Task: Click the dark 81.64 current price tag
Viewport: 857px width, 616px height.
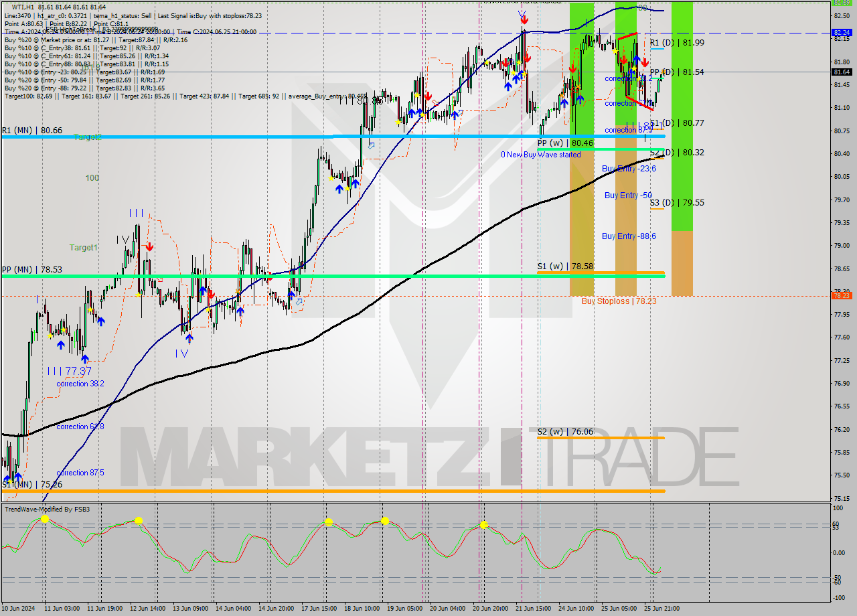Action: click(x=842, y=72)
